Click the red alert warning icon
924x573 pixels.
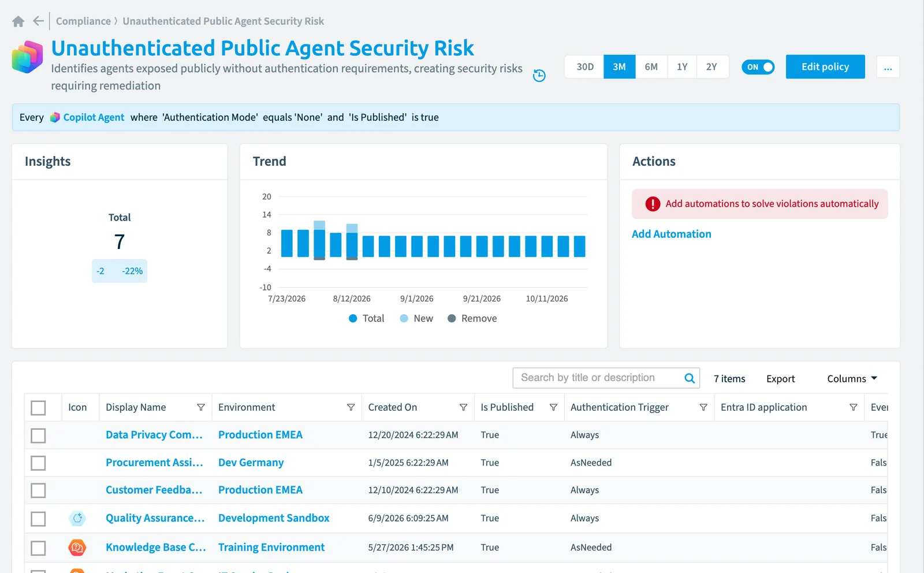(653, 204)
